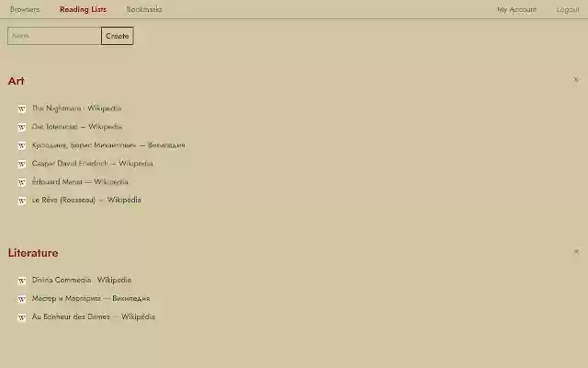Open Divina Commedia Wikipedia link

click(82, 280)
